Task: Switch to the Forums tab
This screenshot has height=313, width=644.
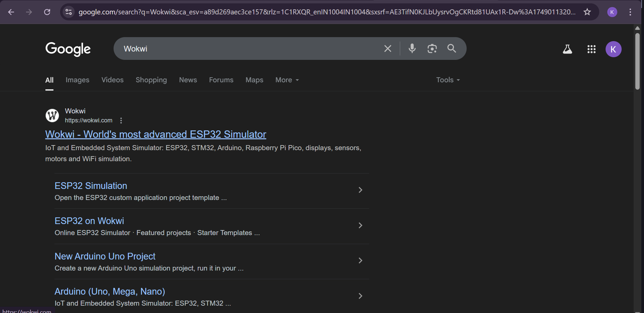Action: tap(221, 80)
